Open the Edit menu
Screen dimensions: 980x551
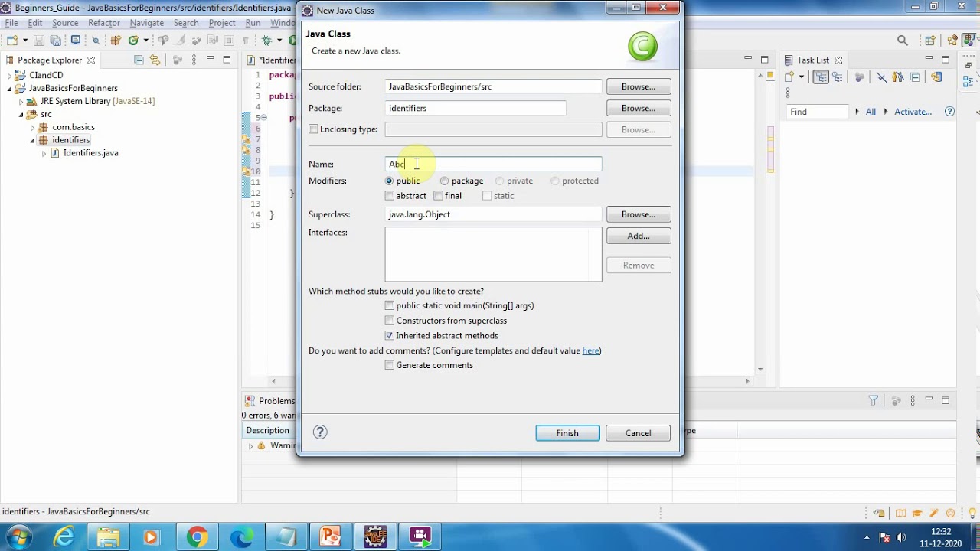click(35, 23)
